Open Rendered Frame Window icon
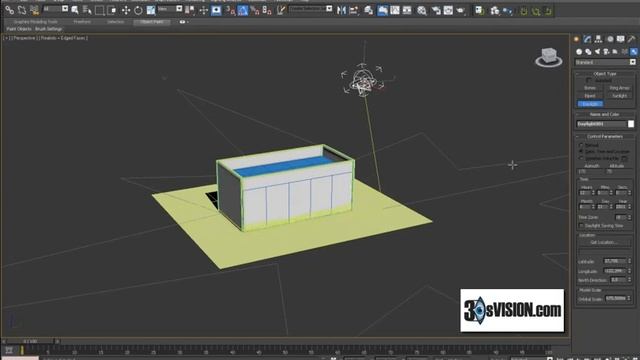Screen dimensions: 640x360 click(x=448, y=10)
